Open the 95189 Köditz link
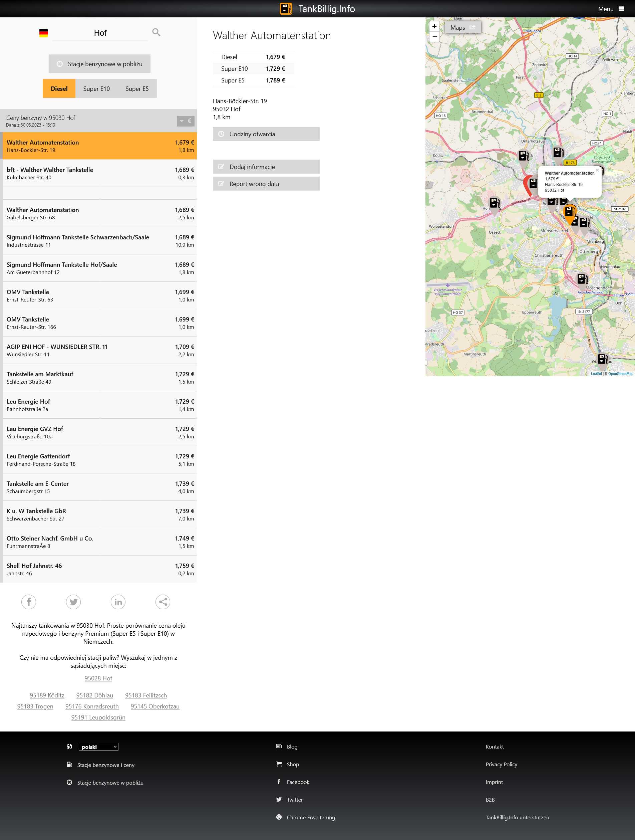This screenshot has height=840, width=635. (x=47, y=695)
